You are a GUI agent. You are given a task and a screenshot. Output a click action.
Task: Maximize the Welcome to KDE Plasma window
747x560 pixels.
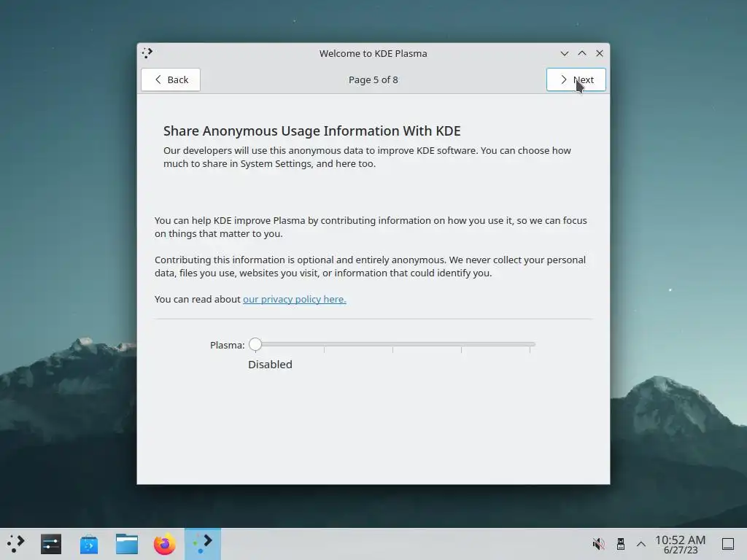(582, 53)
